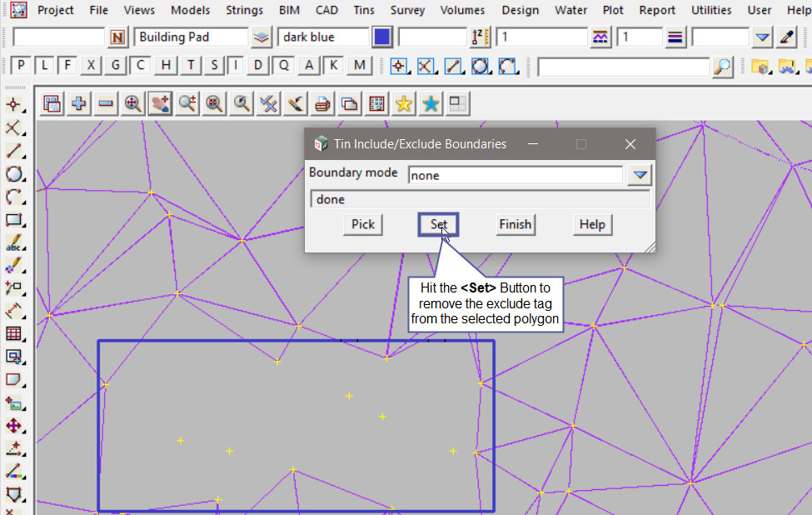Toggle the M snap button

[x=360, y=65]
